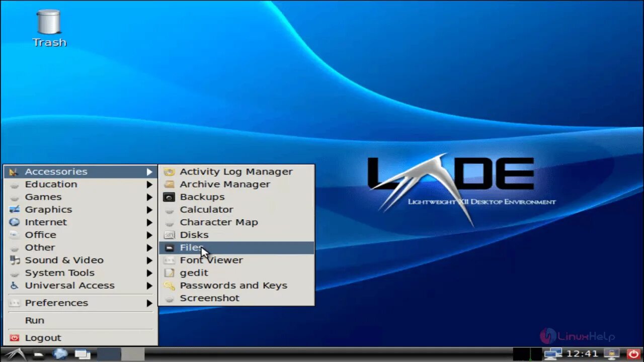The image size is (644, 362).
Task: Click the CPU usage monitor in tray
Action: [x=527, y=354]
